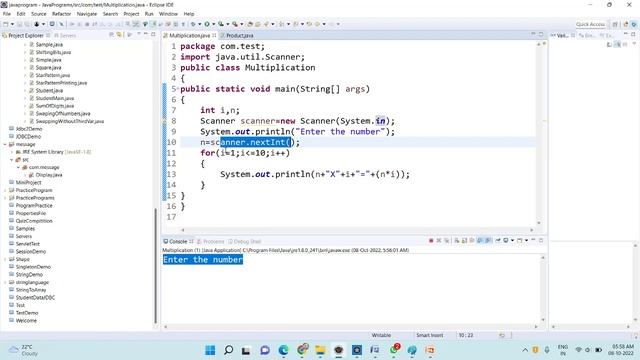
Task: Click the green Run button in toolbar
Action: (207, 24)
